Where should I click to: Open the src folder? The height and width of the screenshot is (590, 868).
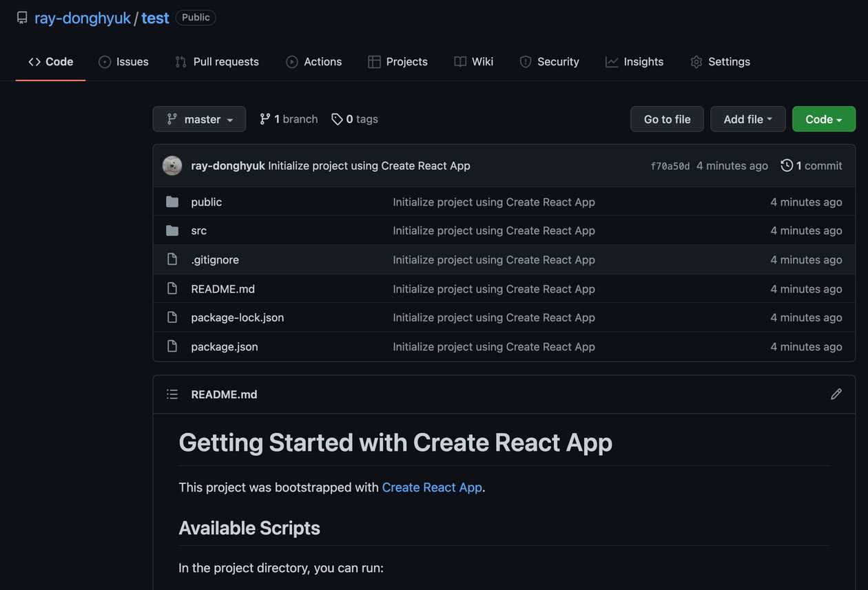coord(199,231)
